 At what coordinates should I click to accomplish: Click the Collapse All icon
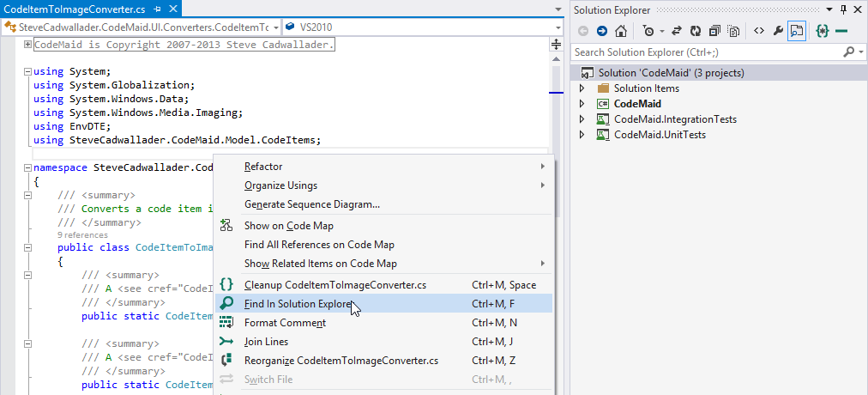(x=714, y=31)
